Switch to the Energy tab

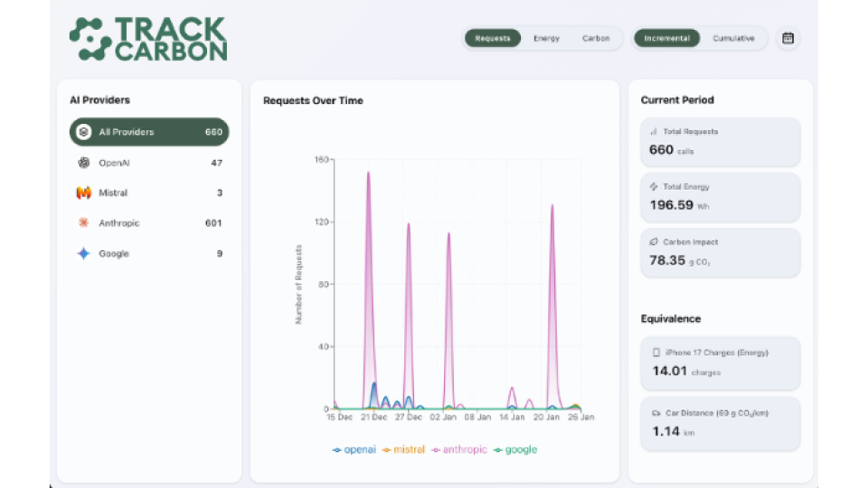(x=546, y=39)
